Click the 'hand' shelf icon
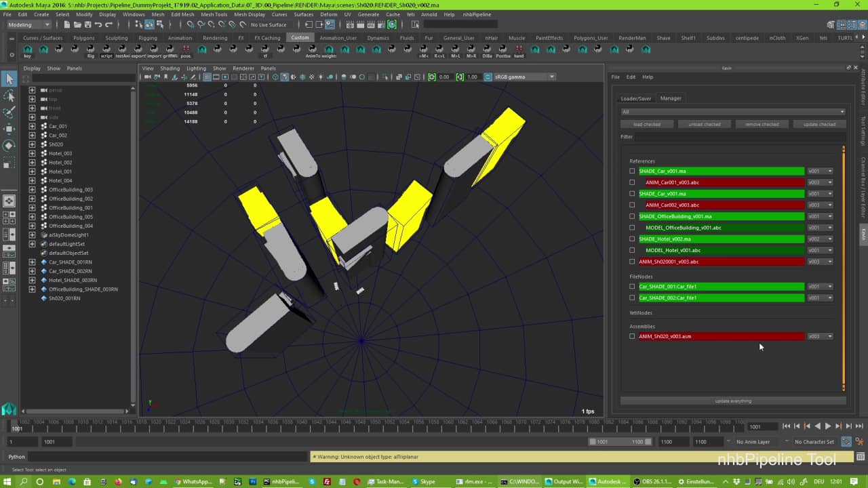 click(519, 51)
